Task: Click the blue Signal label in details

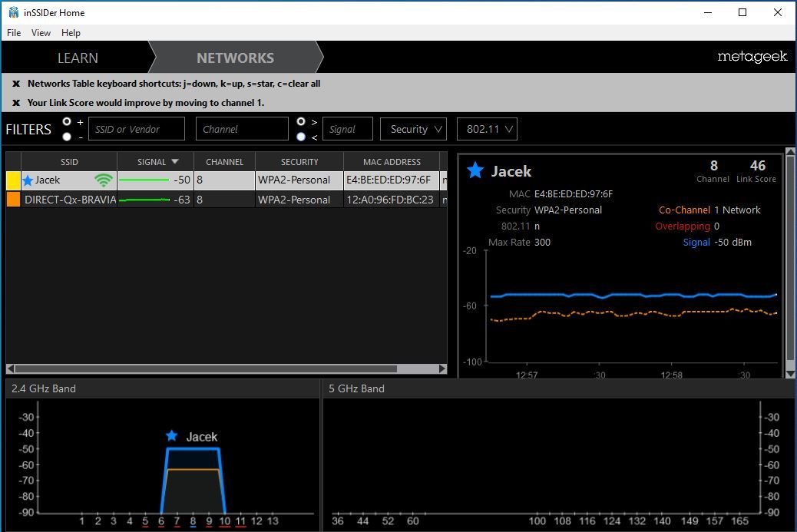Action: tap(696, 243)
